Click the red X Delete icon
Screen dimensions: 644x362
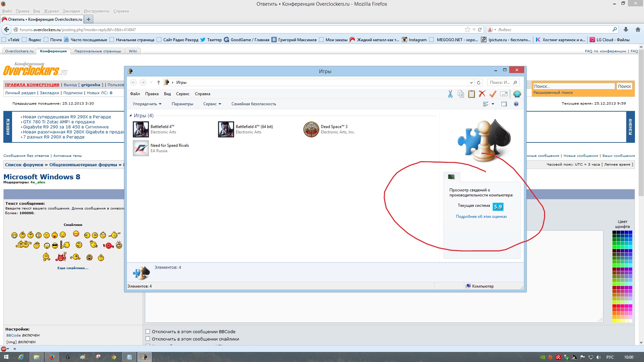[x=482, y=94]
